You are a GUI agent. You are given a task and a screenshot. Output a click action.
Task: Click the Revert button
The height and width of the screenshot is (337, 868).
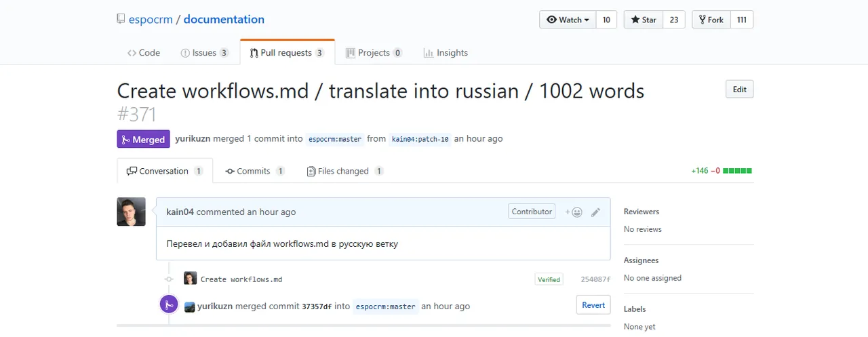(593, 305)
